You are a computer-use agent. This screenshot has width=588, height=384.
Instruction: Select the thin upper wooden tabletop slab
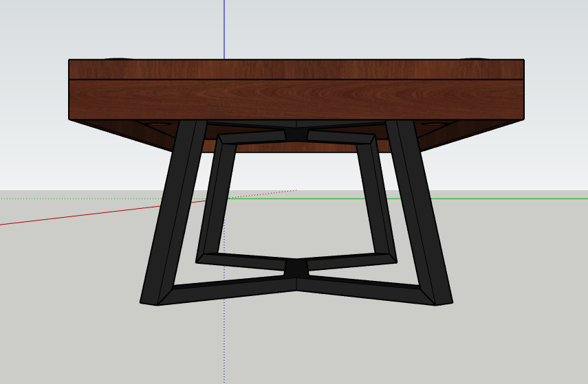tap(296, 69)
